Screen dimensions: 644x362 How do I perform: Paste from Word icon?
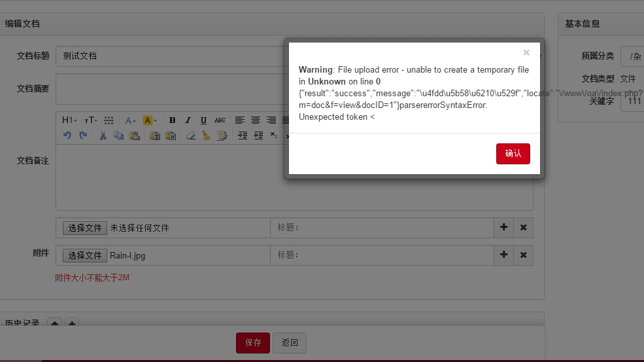tap(171, 136)
